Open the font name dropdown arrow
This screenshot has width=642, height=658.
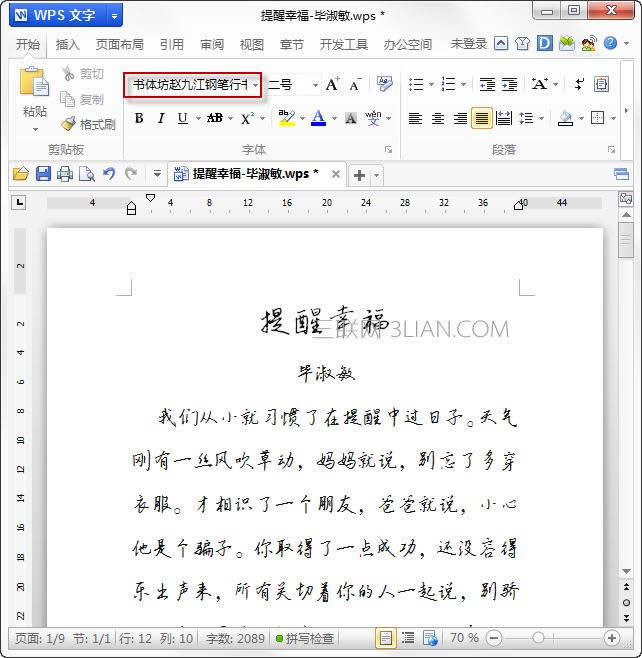point(255,85)
